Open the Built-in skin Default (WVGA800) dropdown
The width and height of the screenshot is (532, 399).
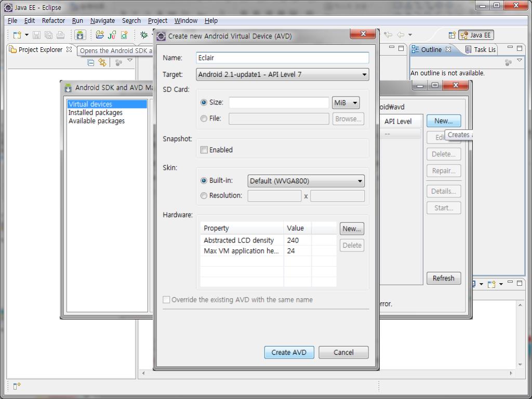[306, 181]
